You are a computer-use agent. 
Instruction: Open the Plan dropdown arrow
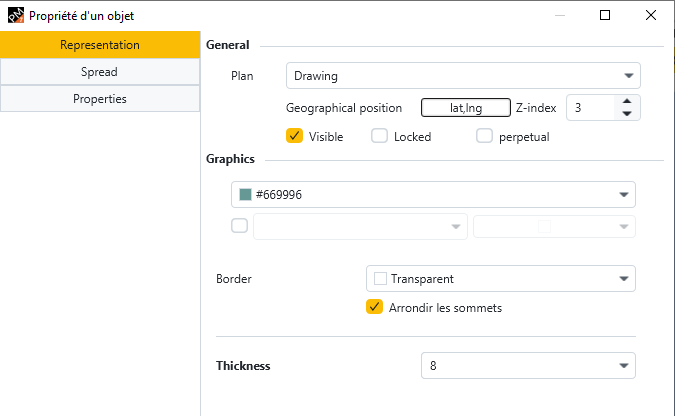[x=629, y=76]
